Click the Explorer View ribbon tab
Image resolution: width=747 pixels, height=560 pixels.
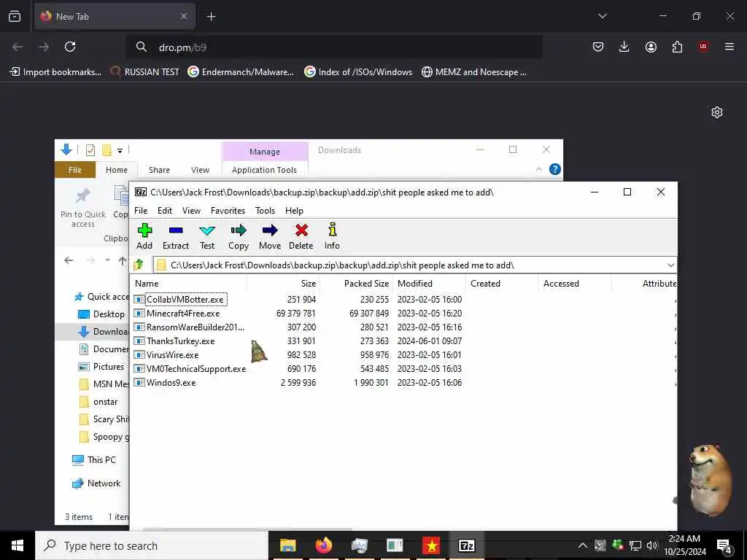click(200, 170)
